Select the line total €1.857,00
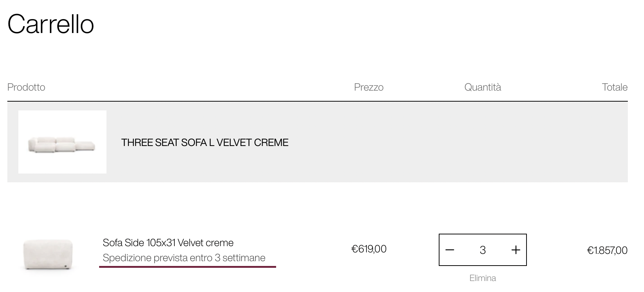 pos(607,250)
